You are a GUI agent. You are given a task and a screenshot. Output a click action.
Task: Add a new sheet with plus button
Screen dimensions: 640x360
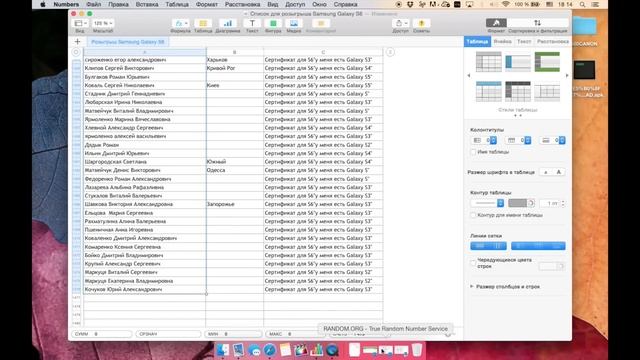click(x=78, y=42)
